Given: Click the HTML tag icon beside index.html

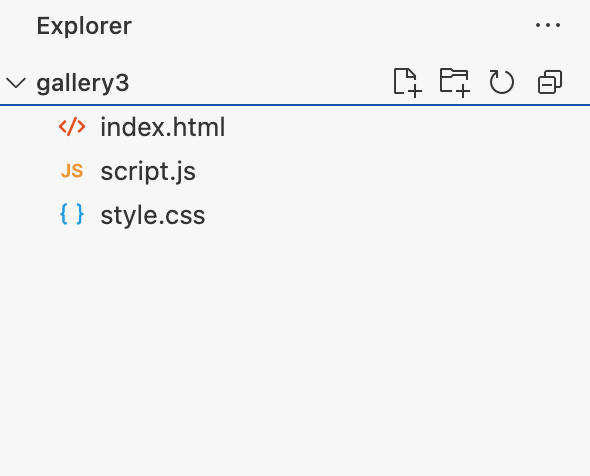Looking at the screenshot, I should [x=72, y=127].
